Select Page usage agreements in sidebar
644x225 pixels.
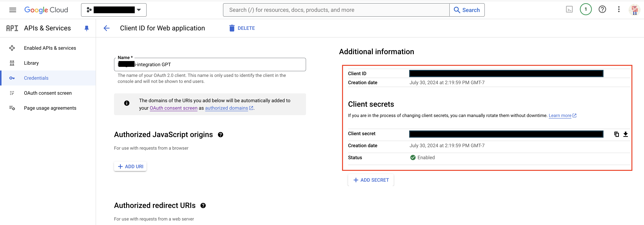[x=50, y=108]
